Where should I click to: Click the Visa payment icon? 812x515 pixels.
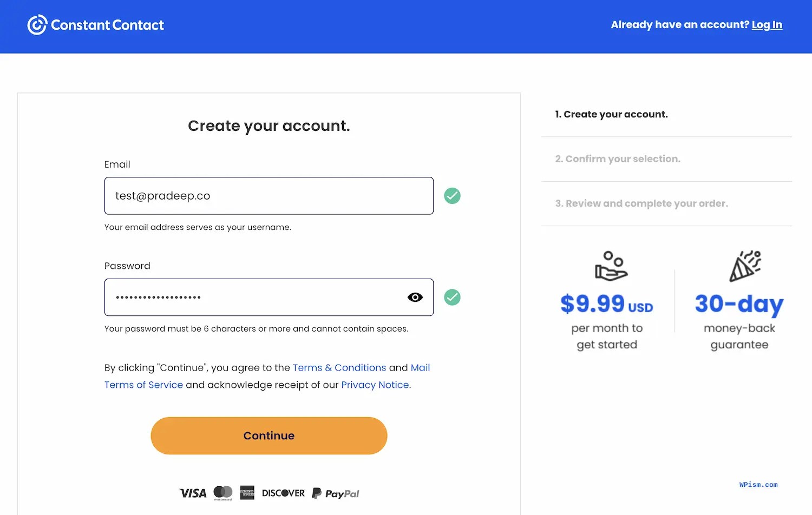(x=192, y=493)
